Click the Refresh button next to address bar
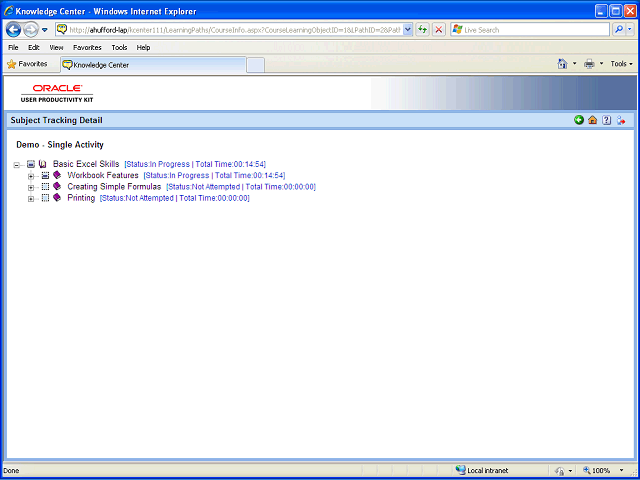 [x=422, y=29]
